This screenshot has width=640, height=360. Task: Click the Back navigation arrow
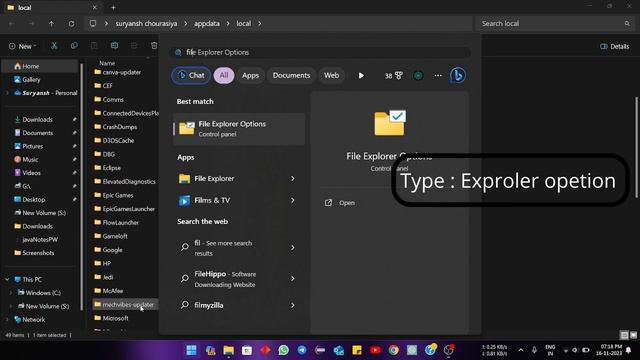point(12,24)
